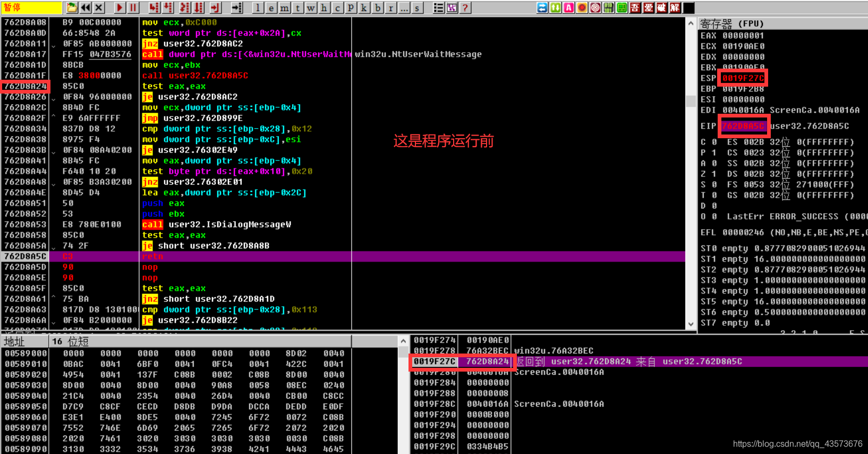Click the Execute Till Return icon
The width and height of the screenshot is (868, 454).
[215, 7]
